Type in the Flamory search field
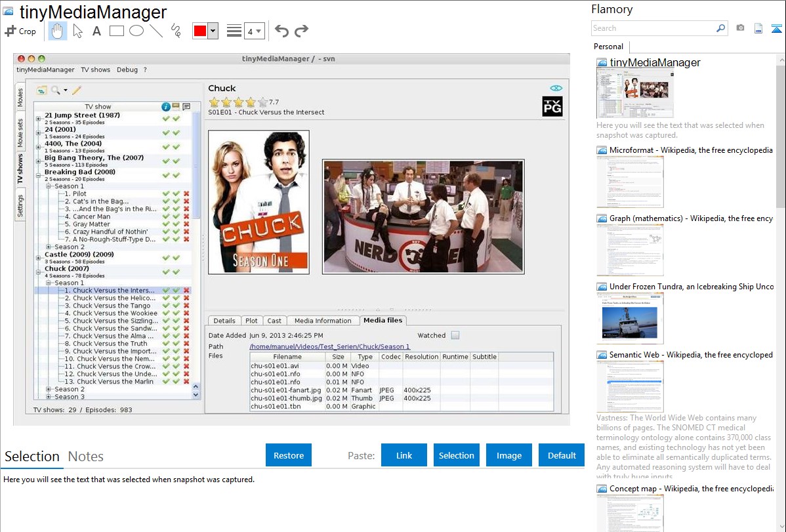Viewport: 786px width, 532px height. coord(653,28)
